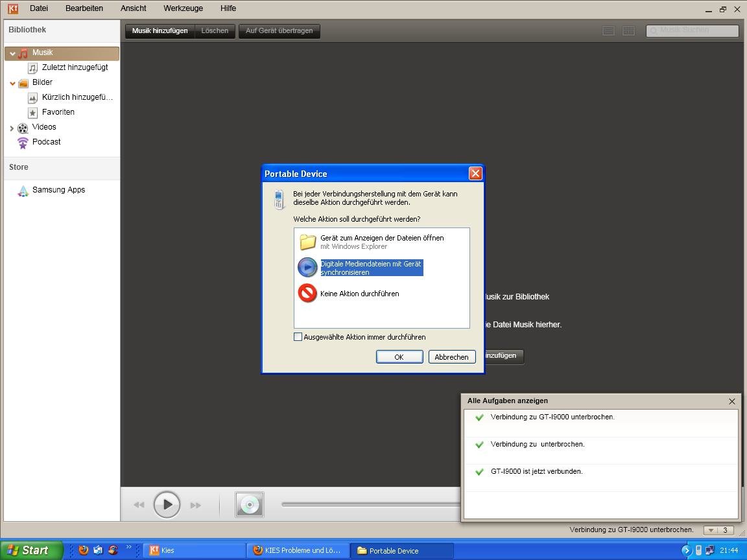The image size is (747, 560).
Task: Open the Favoriten star icon
Action: (x=32, y=113)
